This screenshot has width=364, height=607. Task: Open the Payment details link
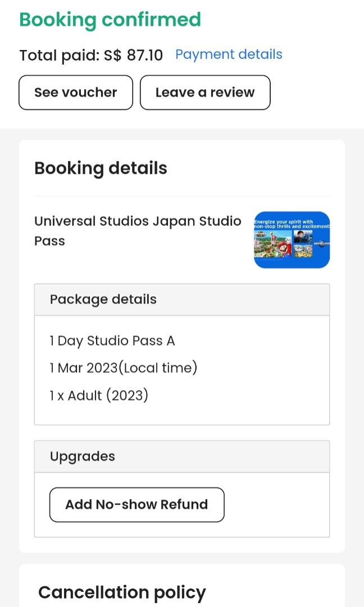[x=228, y=55]
